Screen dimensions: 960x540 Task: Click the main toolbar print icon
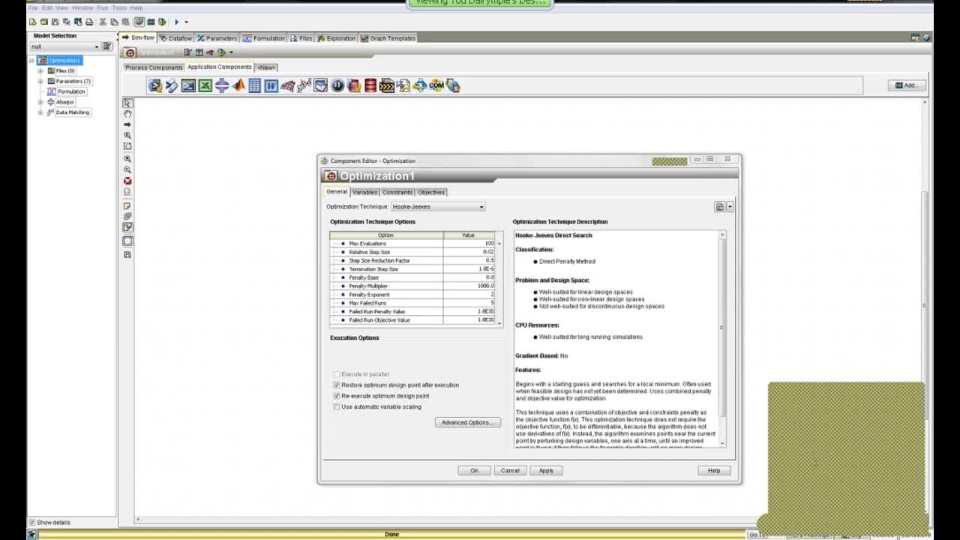click(x=89, y=22)
